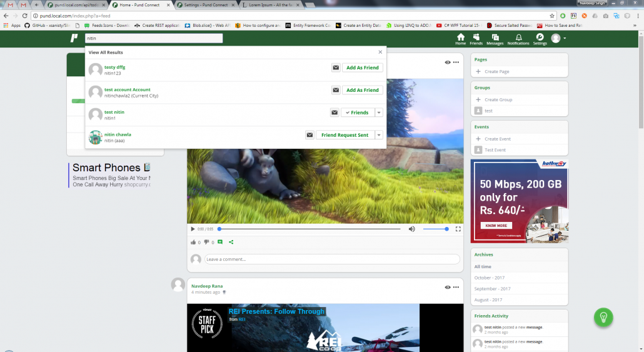Add testy dffg as friend
Screen dimensions: 644x352
(x=362, y=68)
